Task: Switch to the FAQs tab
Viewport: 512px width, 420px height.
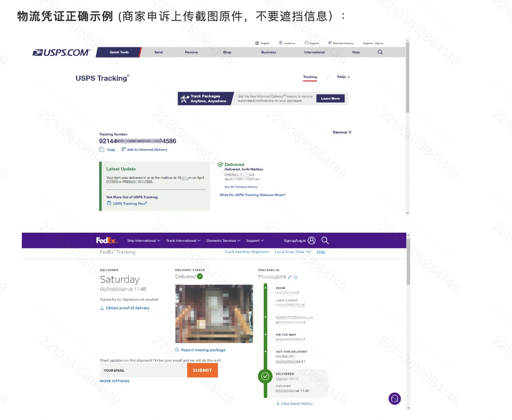Action: pyautogui.click(x=343, y=77)
